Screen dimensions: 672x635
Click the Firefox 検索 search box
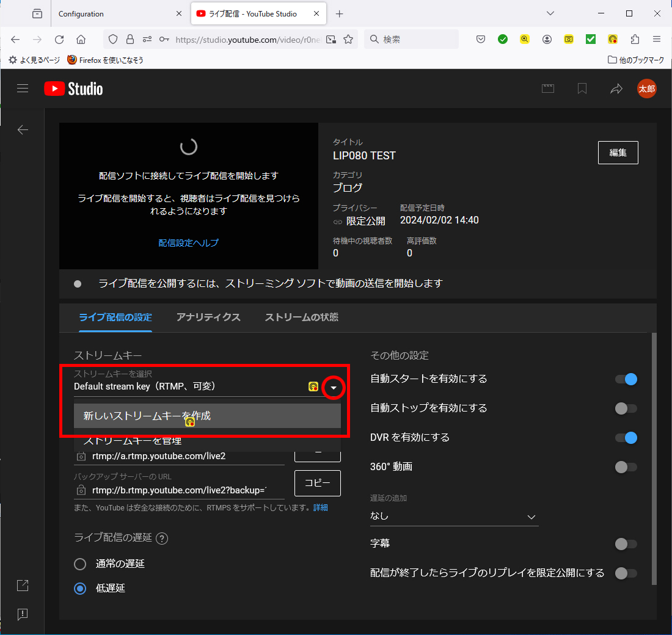point(411,40)
